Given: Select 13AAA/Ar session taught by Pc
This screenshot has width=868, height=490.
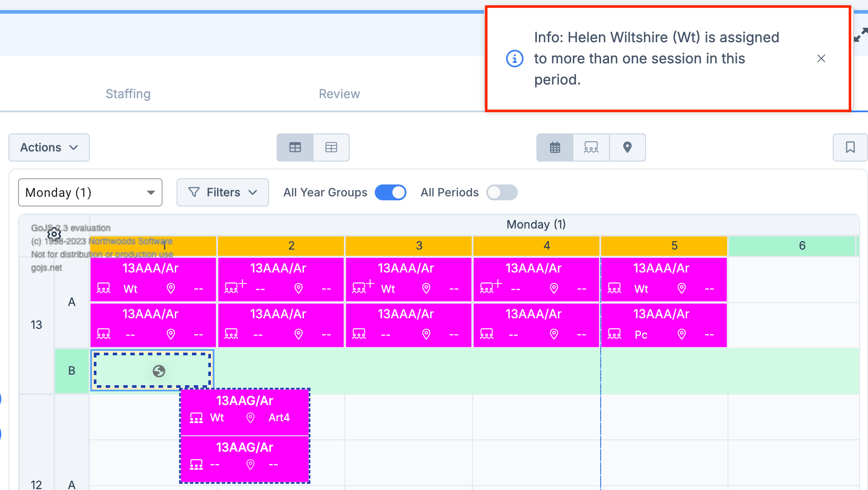Looking at the screenshot, I should 664,325.
